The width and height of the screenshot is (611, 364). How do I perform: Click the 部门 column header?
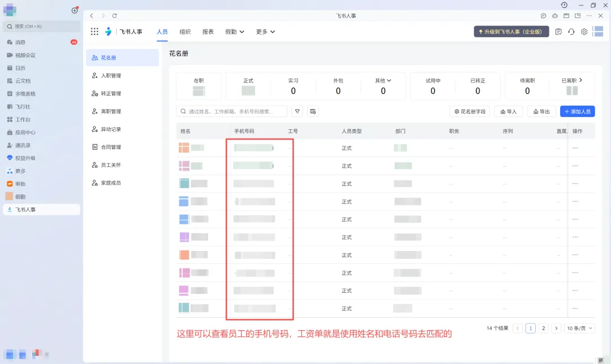click(x=400, y=131)
